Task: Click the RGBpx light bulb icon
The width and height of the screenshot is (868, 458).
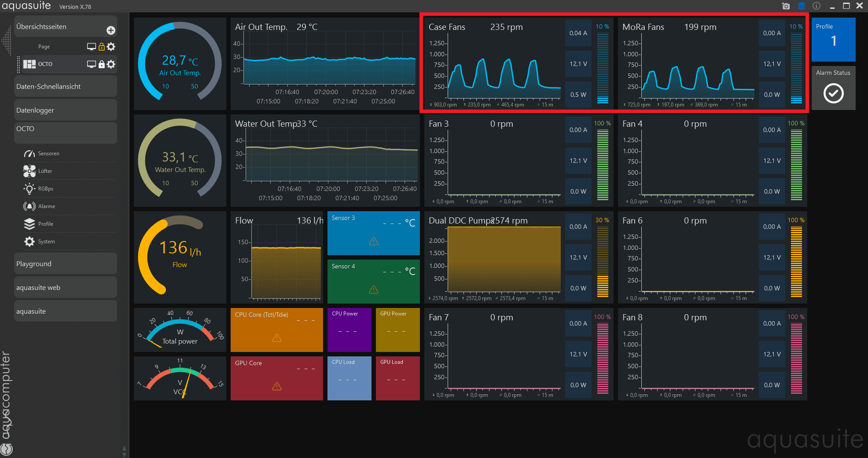Action: (29, 189)
